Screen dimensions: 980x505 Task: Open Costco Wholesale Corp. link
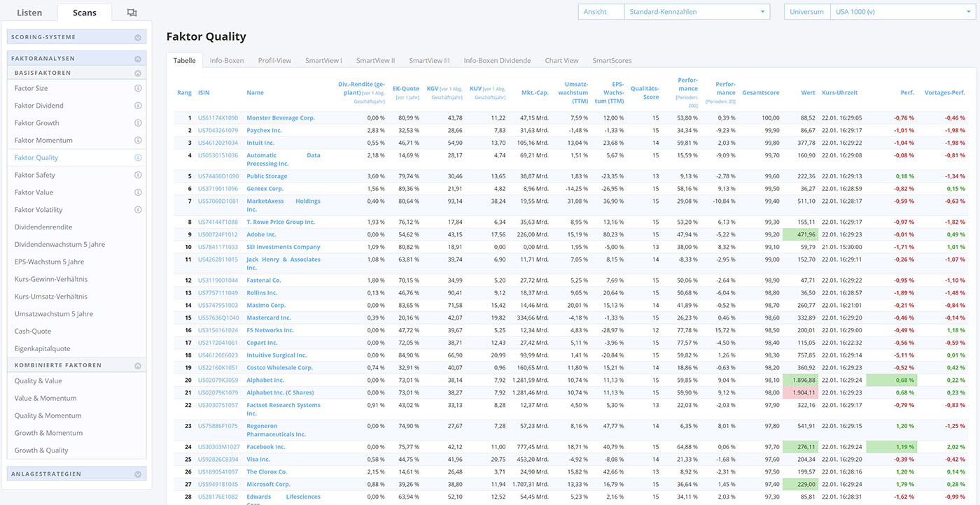coord(280,368)
